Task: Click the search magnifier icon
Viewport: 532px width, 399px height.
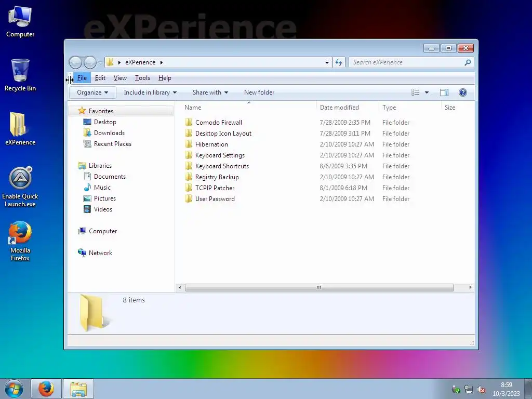Action: tap(468, 62)
